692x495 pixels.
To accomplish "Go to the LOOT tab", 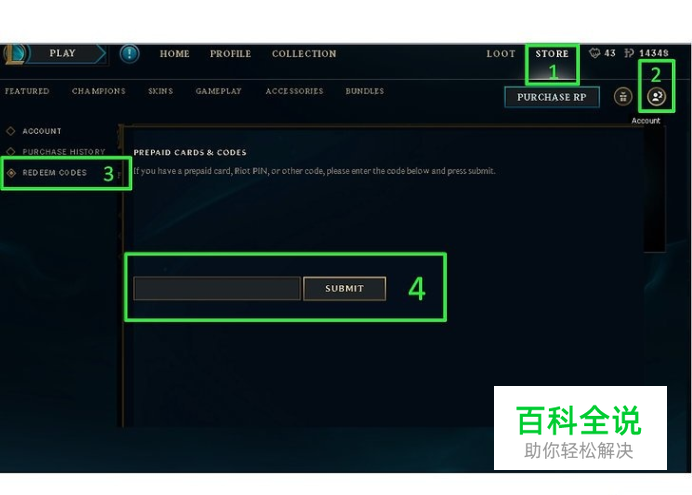I will [x=501, y=54].
